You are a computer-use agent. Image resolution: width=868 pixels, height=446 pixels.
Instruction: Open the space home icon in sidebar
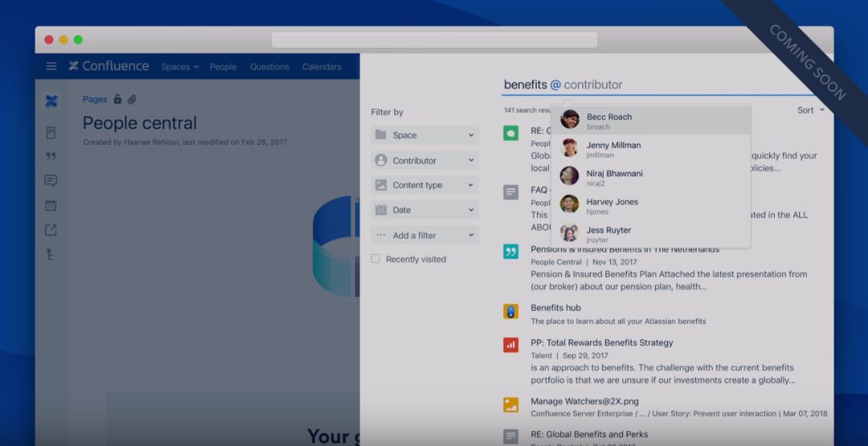51,101
